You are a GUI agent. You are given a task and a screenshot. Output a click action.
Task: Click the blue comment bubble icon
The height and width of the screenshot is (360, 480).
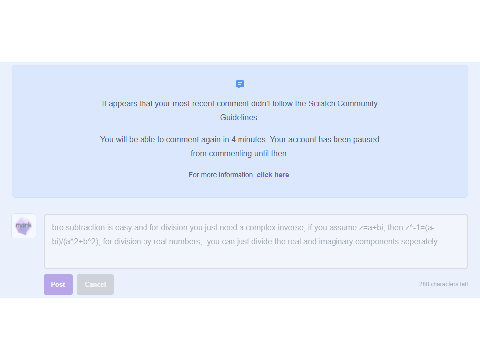(240, 84)
